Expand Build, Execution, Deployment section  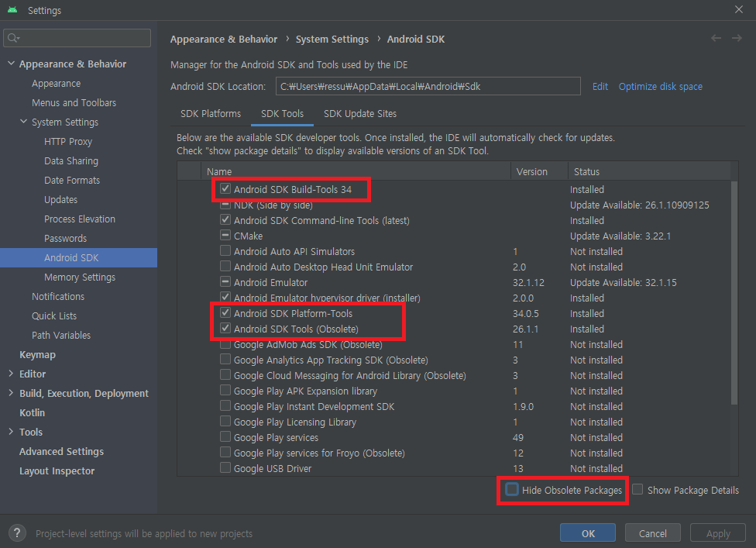(x=11, y=393)
